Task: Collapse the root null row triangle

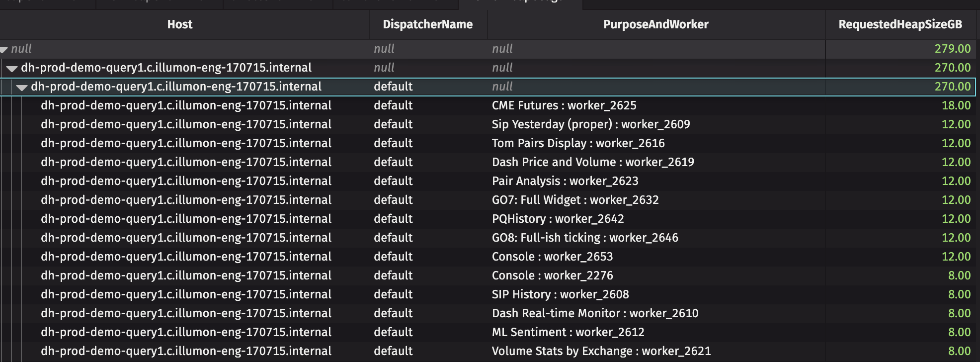Action: (x=4, y=49)
